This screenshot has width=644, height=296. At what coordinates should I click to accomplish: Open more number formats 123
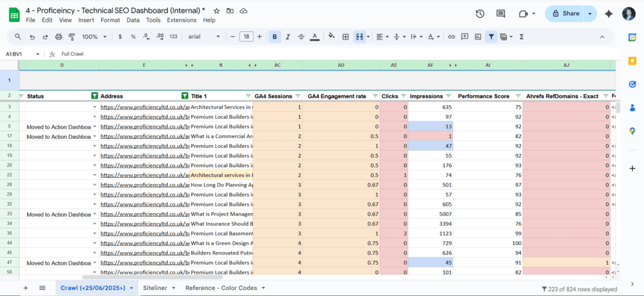(174, 37)
